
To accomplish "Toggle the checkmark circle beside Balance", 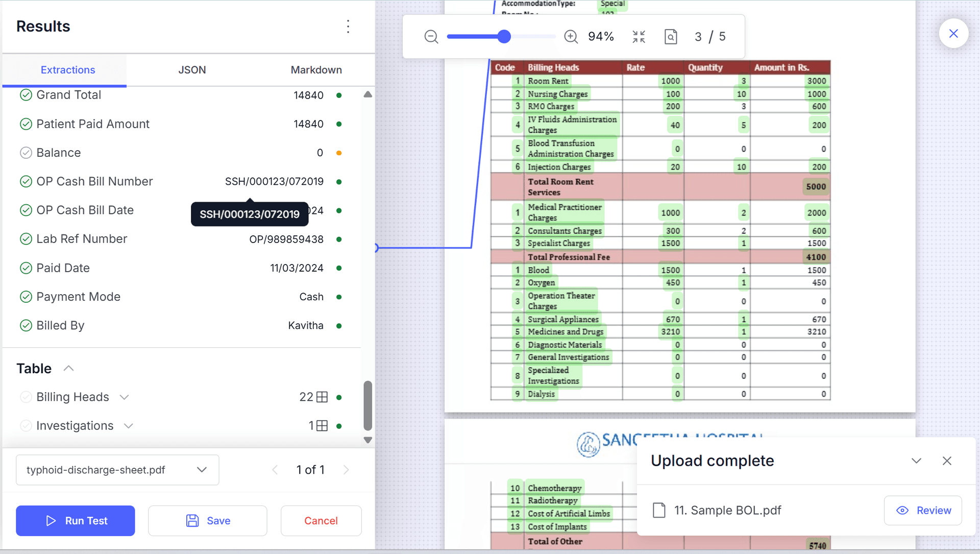I will [26, 152].
